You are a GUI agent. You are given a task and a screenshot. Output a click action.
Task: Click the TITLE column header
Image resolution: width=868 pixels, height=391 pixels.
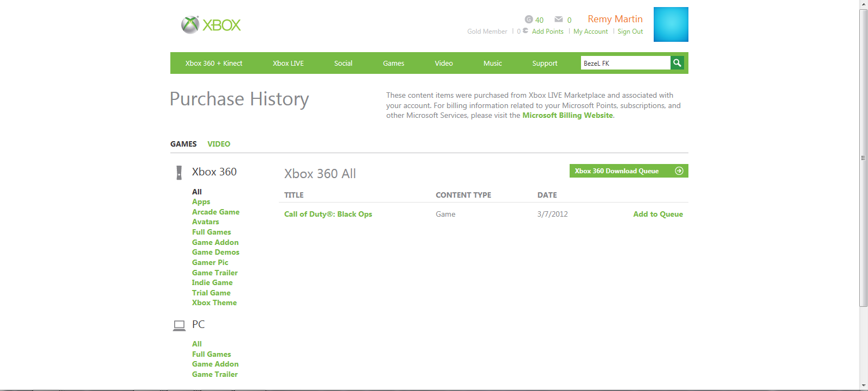(x=294, y=195)
